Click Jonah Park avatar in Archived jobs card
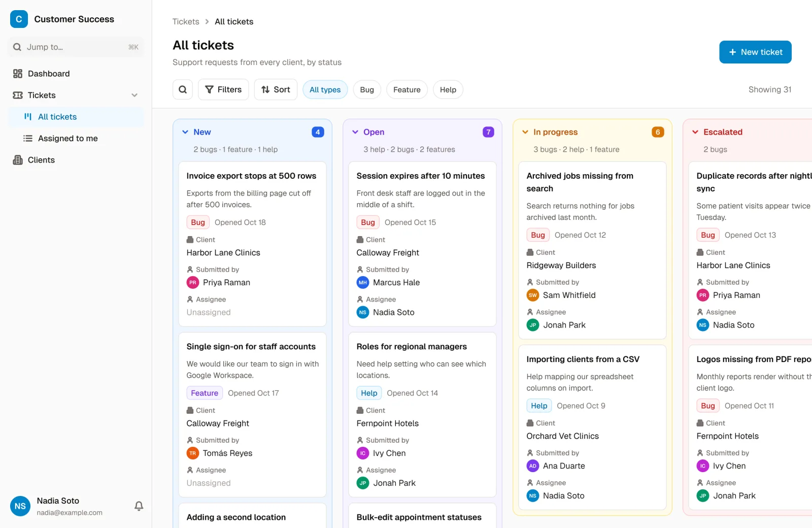The height and width of the screenshot is (528, 812). [x=533, y=325]
